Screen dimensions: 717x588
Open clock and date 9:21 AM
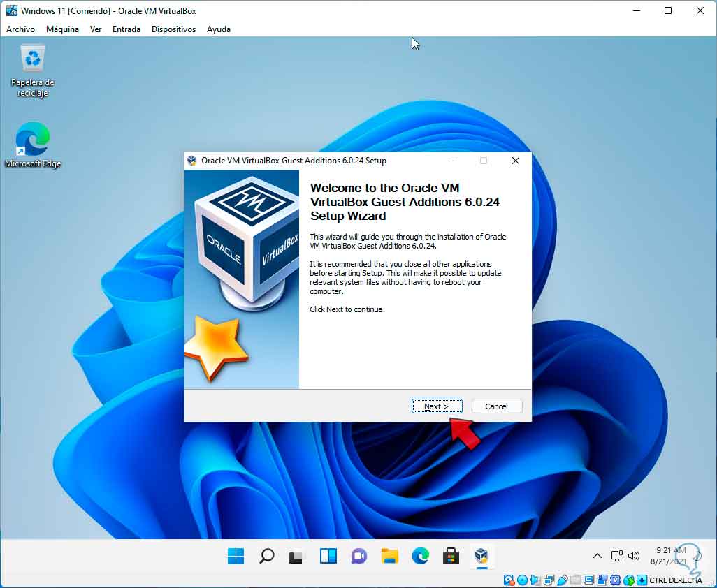(x=669, y=556)
